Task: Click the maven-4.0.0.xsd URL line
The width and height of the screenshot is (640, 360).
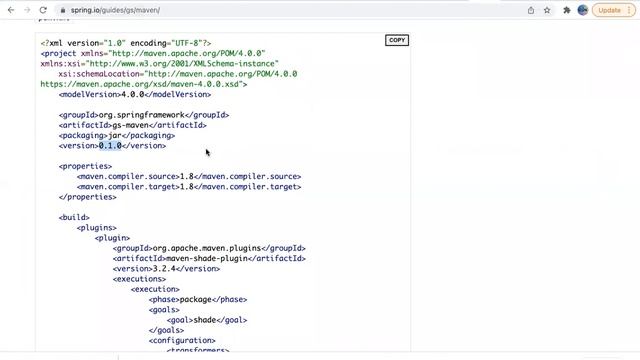Action: [144, 84]
